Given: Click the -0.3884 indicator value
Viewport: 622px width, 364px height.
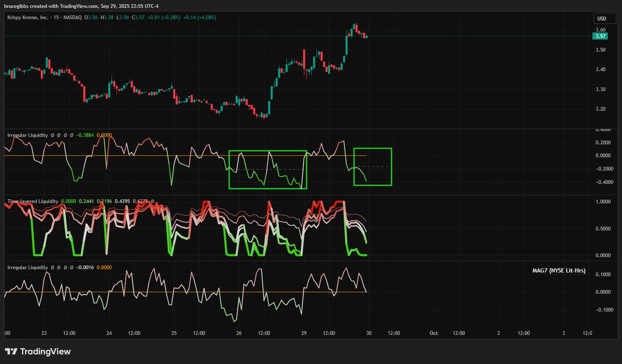Looking at the screenshot, I should (x=86, y=135).
